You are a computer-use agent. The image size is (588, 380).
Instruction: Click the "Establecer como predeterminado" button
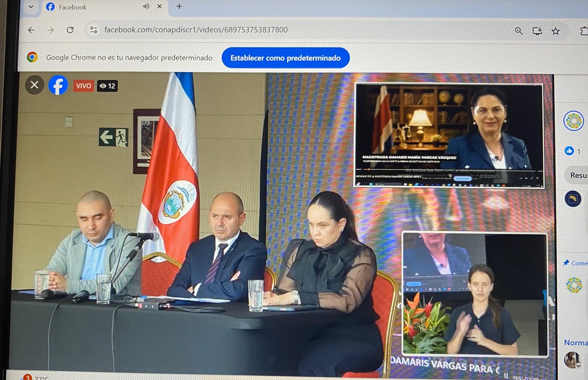tap(285, 58)
